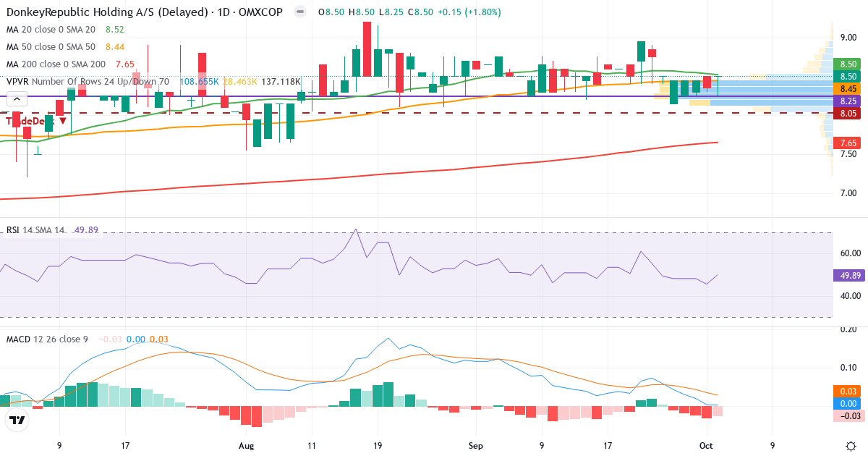Viewport: 868px width, 456px height.
Task: Open the chart settings gear icon
Action: [851, 444]
